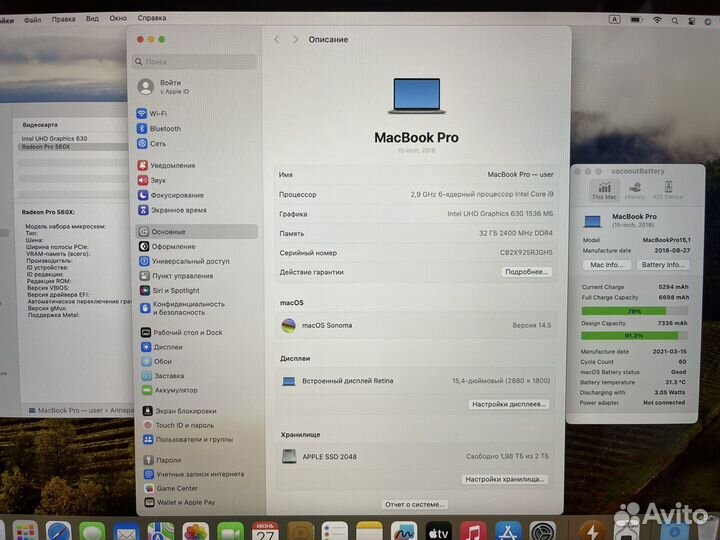This screenshot has width=720, height=540.
Task: Click the Войти с Apple ID account row
Action: click(x=164, y=87)
